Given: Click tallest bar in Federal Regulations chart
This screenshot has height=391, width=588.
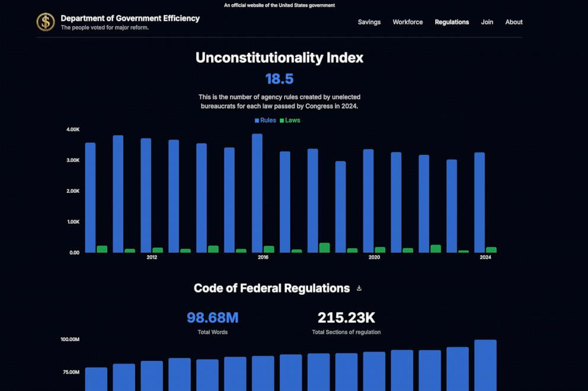Looking at the screenshot, I should tap(485, 365).
